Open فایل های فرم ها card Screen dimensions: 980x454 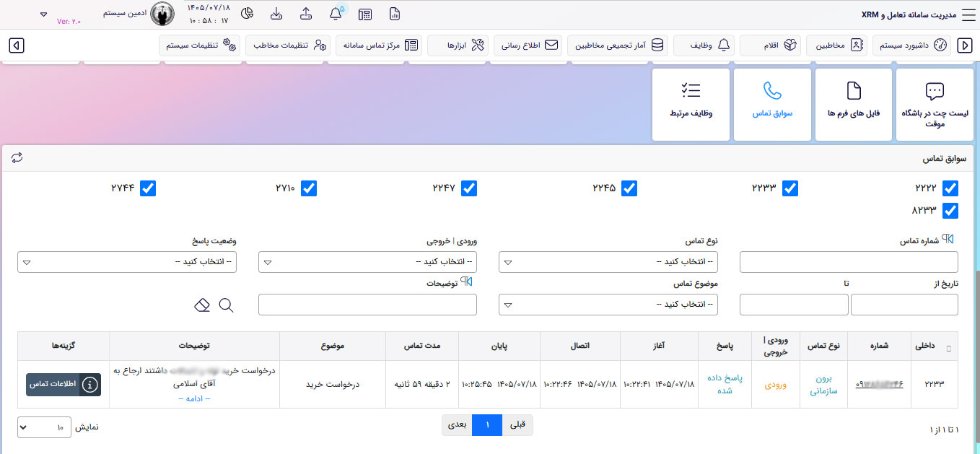(853, 105)
